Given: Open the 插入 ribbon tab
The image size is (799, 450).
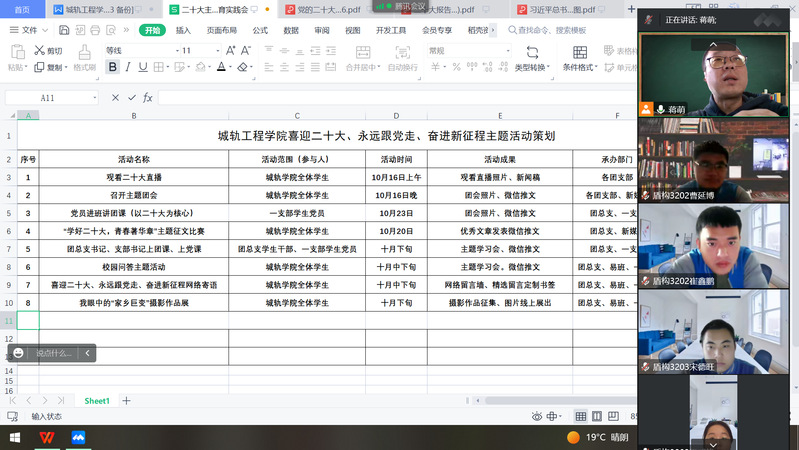Looking at the screenshot, I should [183, 30].
